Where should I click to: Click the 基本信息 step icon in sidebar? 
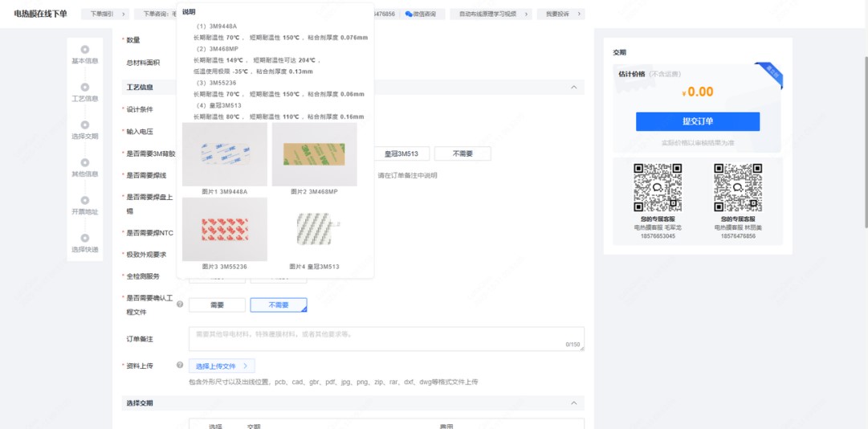tap(85, 50)
